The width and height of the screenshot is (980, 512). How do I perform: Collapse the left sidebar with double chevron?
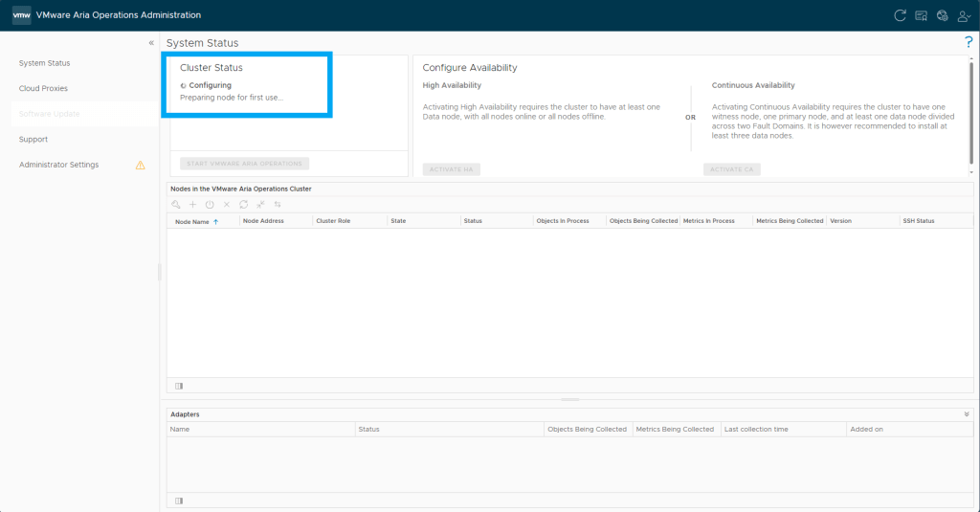tap(151, 43)
